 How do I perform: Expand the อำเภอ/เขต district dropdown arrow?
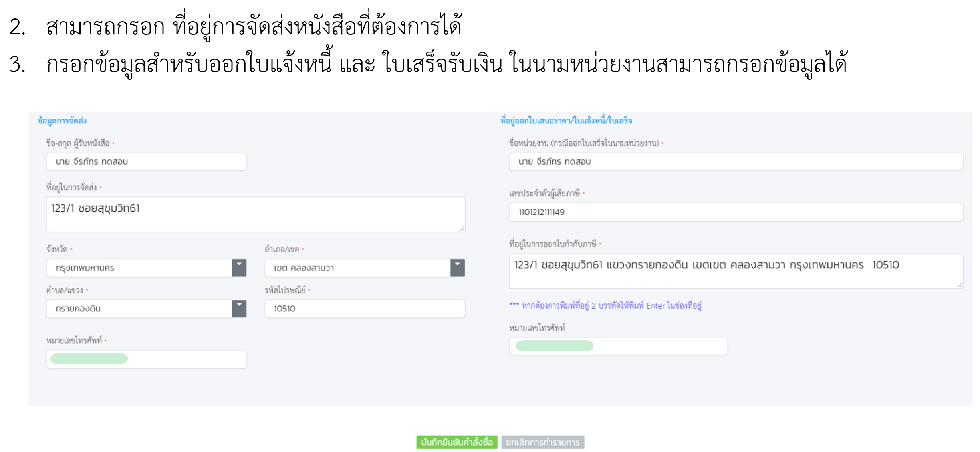(x=457, y=268)
